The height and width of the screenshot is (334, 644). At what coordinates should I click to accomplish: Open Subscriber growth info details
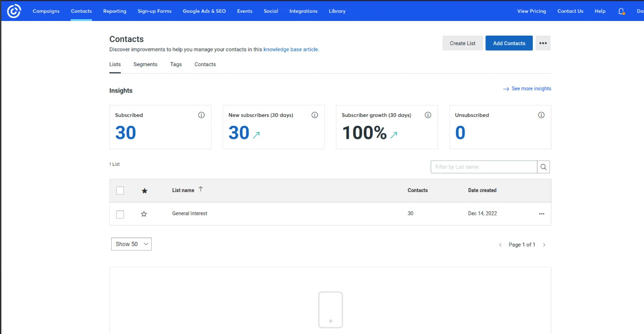tap(428, 115)
